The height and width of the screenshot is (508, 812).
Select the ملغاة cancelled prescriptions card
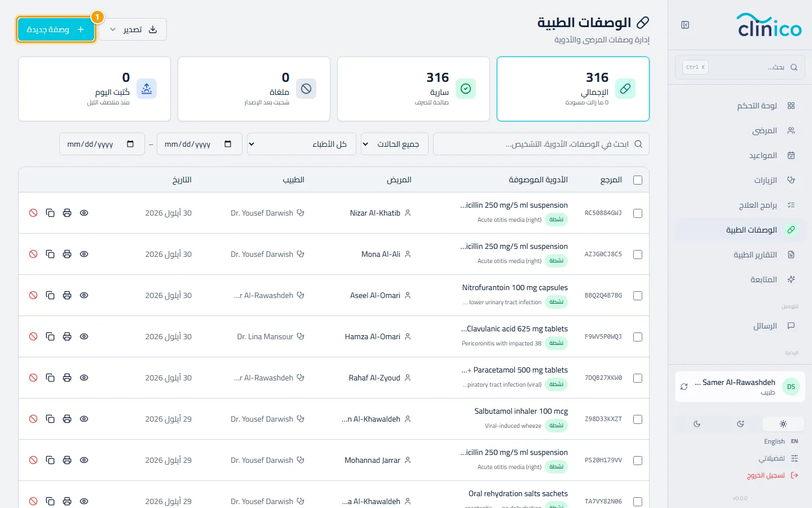[x=254, y=89]
